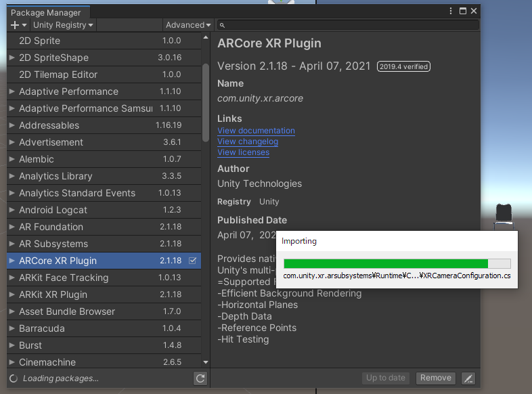Viewport: 532px width, 394px height.
Task: Expand the Cinemachine package versions
Action: coord(12,362)
